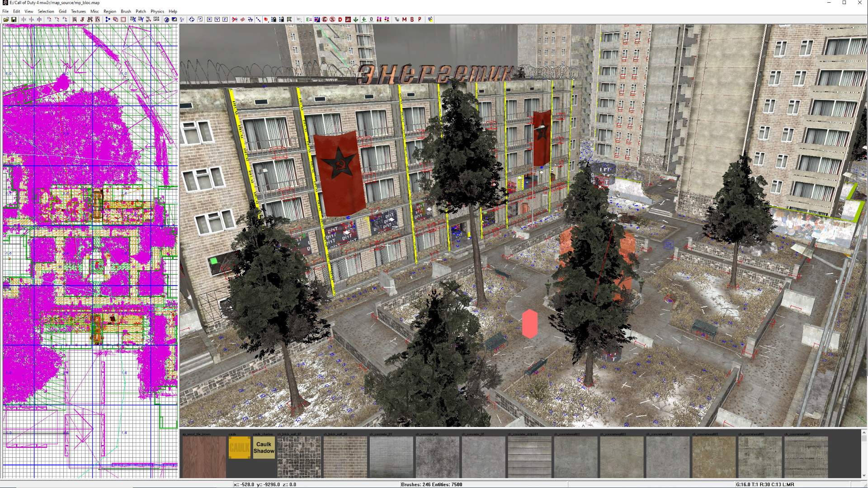The image size is (868, 488).
Task: Open the Physics menu
Action: point(157,11)
